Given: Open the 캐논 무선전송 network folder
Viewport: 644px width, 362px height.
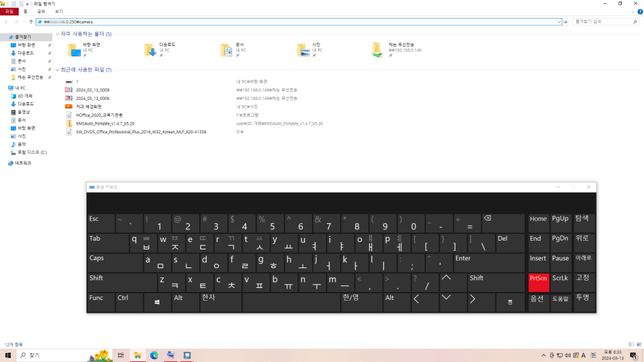Looking at the screenshot, I should point(397,50).
